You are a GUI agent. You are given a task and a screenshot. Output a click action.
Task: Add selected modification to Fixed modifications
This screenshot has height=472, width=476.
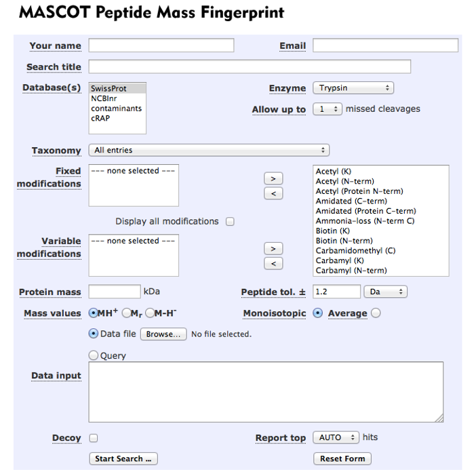[x=273, y=179]
